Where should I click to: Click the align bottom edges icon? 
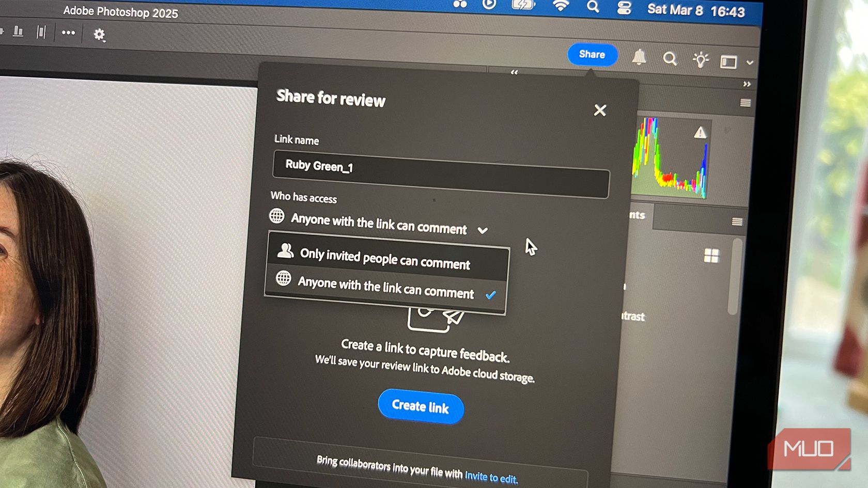(18, 32)
